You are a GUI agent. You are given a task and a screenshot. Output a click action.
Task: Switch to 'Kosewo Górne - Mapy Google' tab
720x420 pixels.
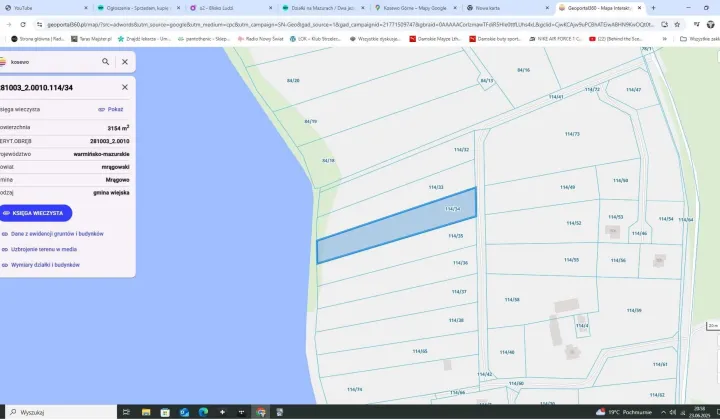click(408, 7)
